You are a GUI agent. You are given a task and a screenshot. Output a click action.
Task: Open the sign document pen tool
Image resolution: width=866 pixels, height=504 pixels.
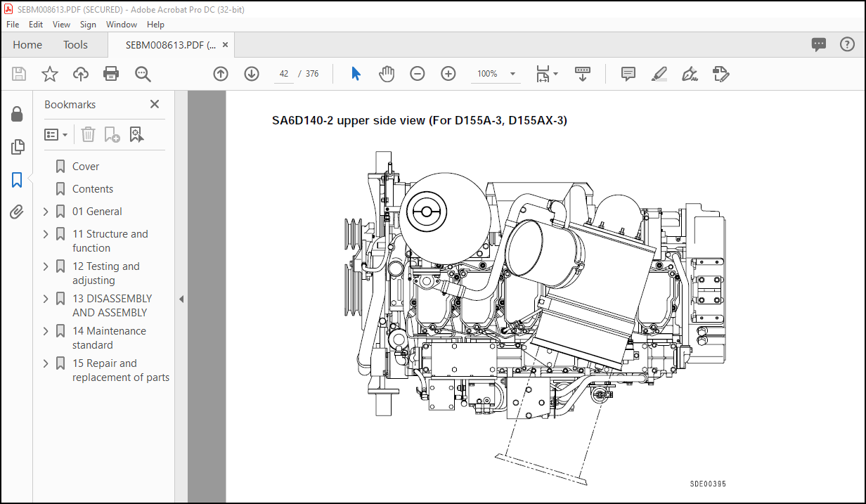690,74
